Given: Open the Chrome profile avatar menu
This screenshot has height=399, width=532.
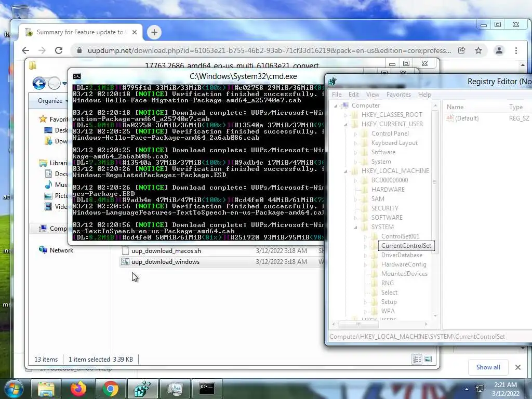Looking at the screenshot, I should click(x=499, y=50).
